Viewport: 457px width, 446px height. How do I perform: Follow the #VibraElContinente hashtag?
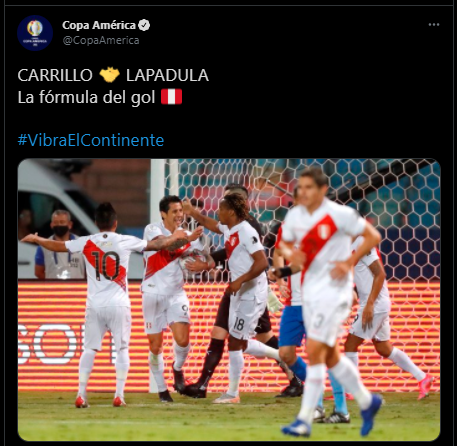91,140
